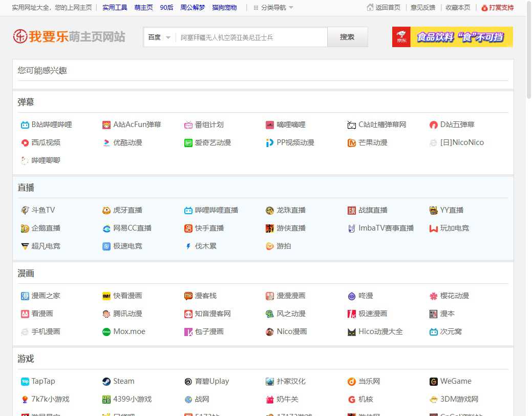Image resolution: width=532 pixels, height=416 pixels.
Task: Select 萌主页 in the top bar
Action: (x=143, y=7)
